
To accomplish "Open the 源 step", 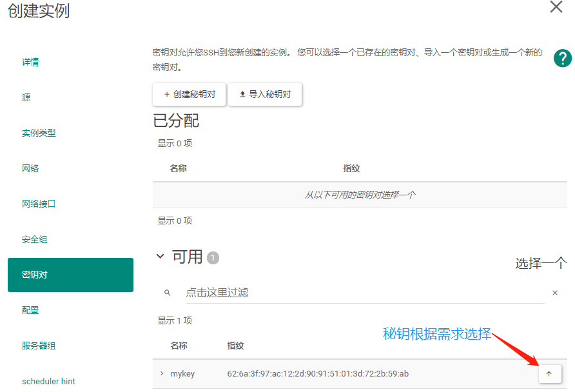I will click(x=26, y=97).
